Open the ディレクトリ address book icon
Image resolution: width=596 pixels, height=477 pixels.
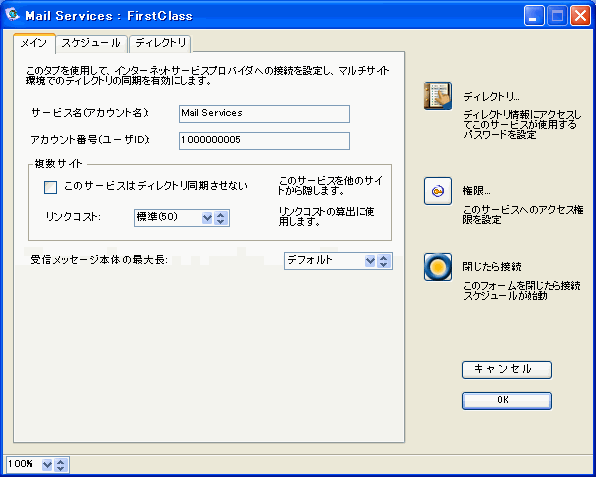[438, 96]
